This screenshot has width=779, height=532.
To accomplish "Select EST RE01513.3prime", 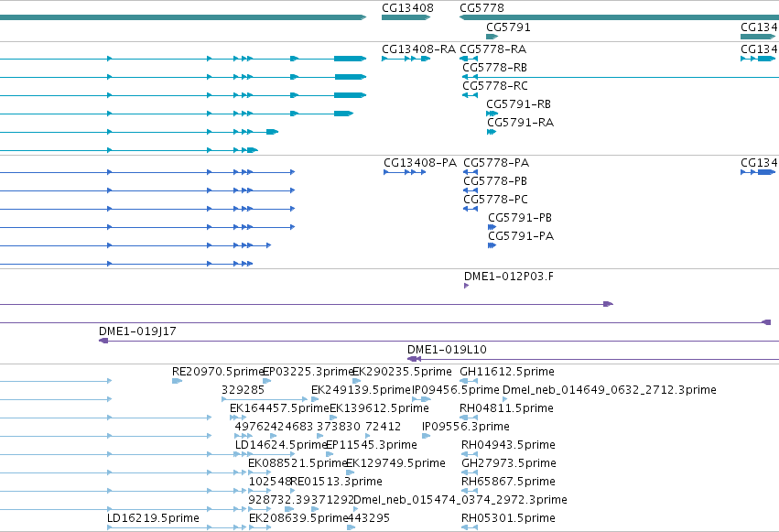I will pos(336,482).
